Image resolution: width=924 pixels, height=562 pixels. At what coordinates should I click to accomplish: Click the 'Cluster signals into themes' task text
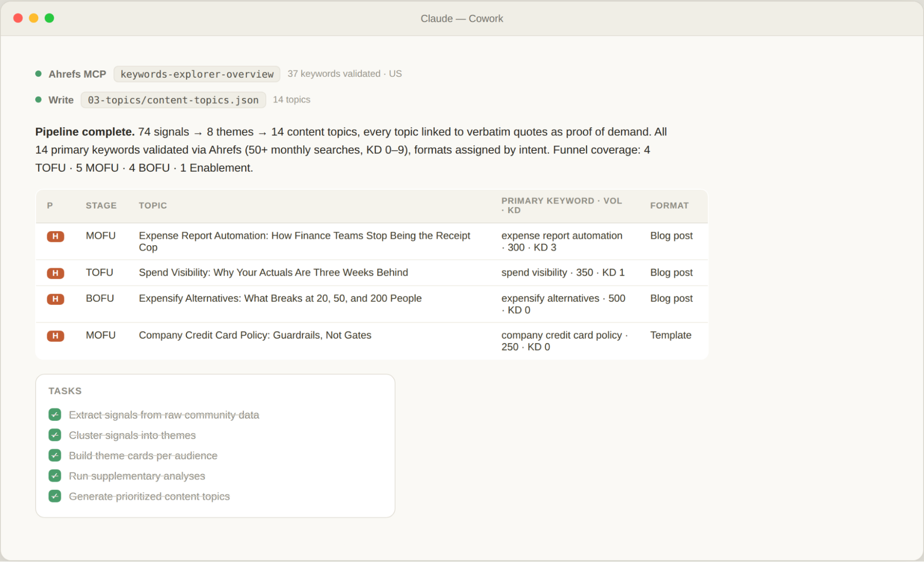(x=132, y=435)
